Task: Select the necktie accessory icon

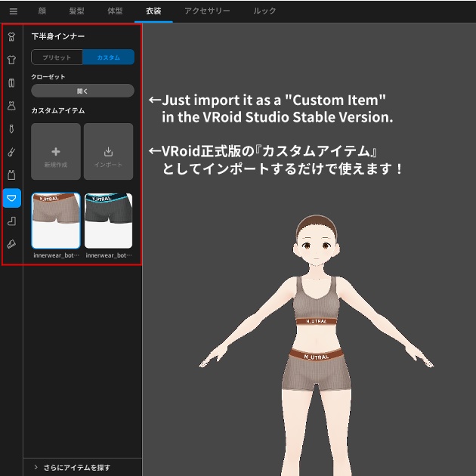Action: [x=12, y=129]
